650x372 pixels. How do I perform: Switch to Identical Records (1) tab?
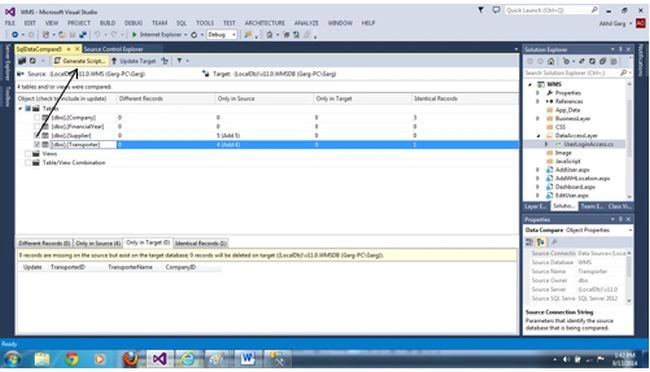[200, 243]
